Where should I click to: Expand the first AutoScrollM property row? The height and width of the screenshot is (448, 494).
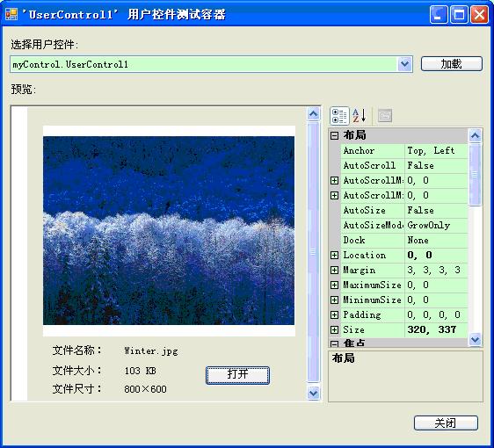[334, 180]
